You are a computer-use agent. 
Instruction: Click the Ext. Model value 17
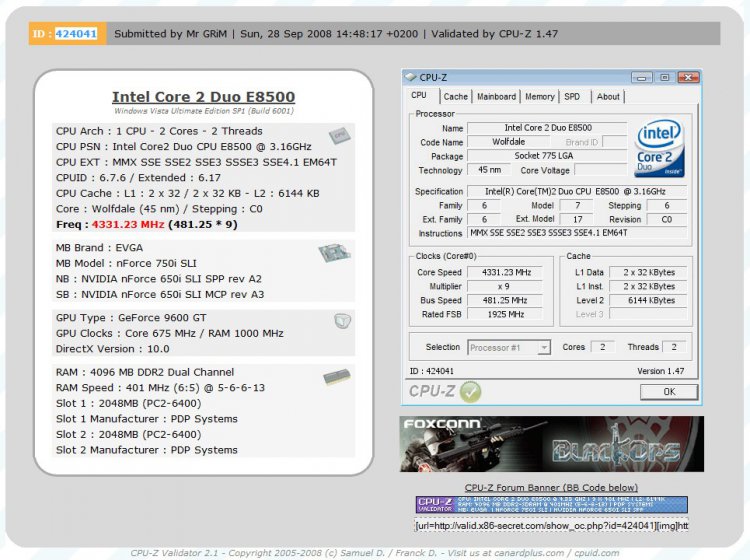577,219
